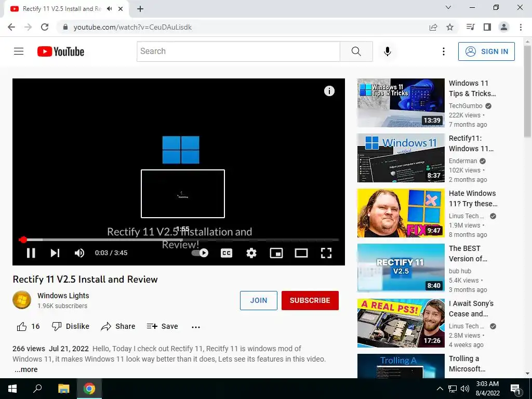Go to the YouTube home logo

[x=61, y=51]
